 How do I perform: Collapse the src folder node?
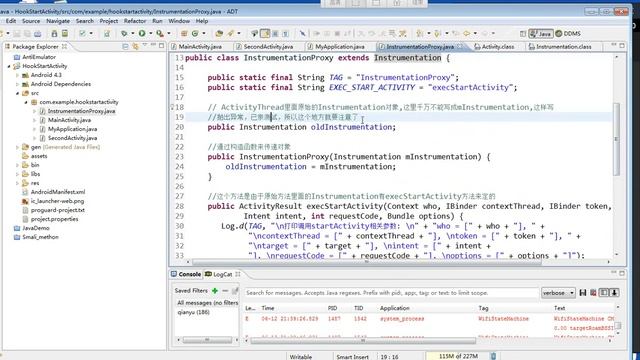pos(18,93)
